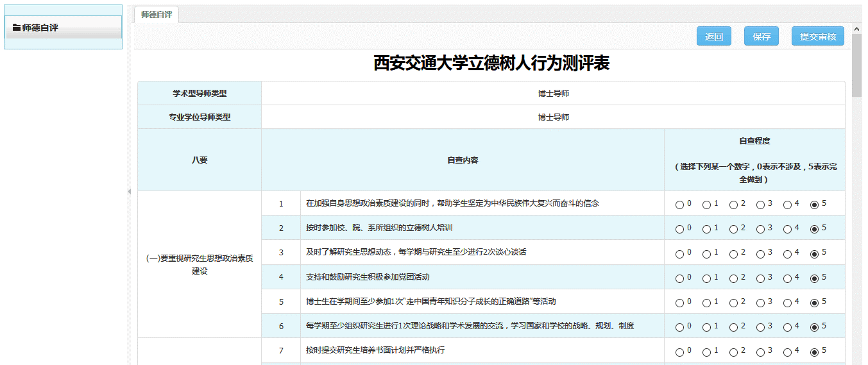Select score 5 for item 4 党团活动

(814, 279)
